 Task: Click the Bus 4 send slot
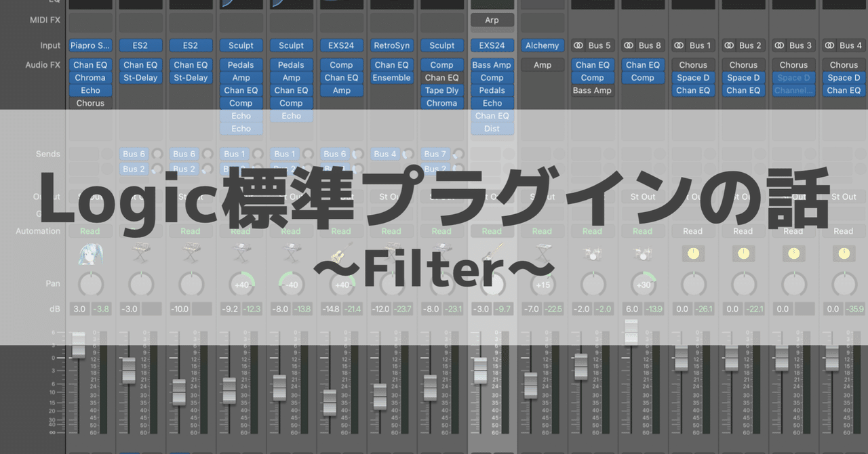click(x=385, y=154)
